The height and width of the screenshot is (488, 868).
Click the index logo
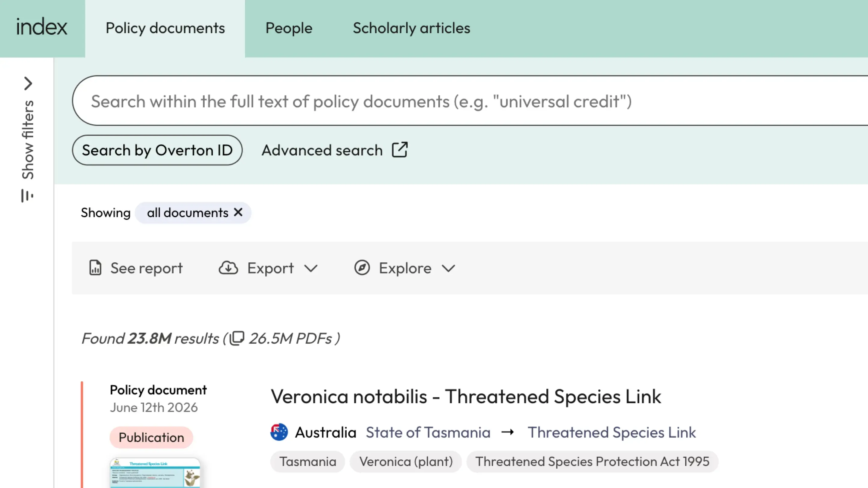tap(42, 27)
